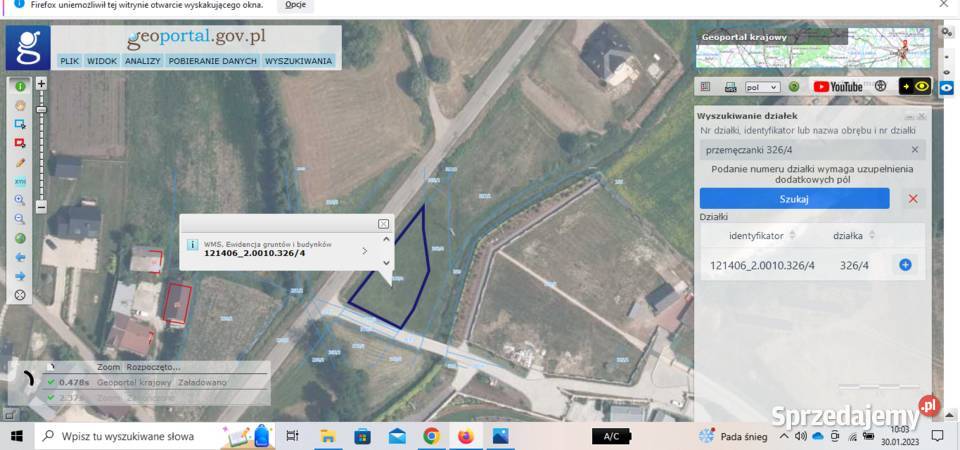The image size is (960, 450).
Task: Expand the WMS parcel info chevron
Action: (364, 250)
